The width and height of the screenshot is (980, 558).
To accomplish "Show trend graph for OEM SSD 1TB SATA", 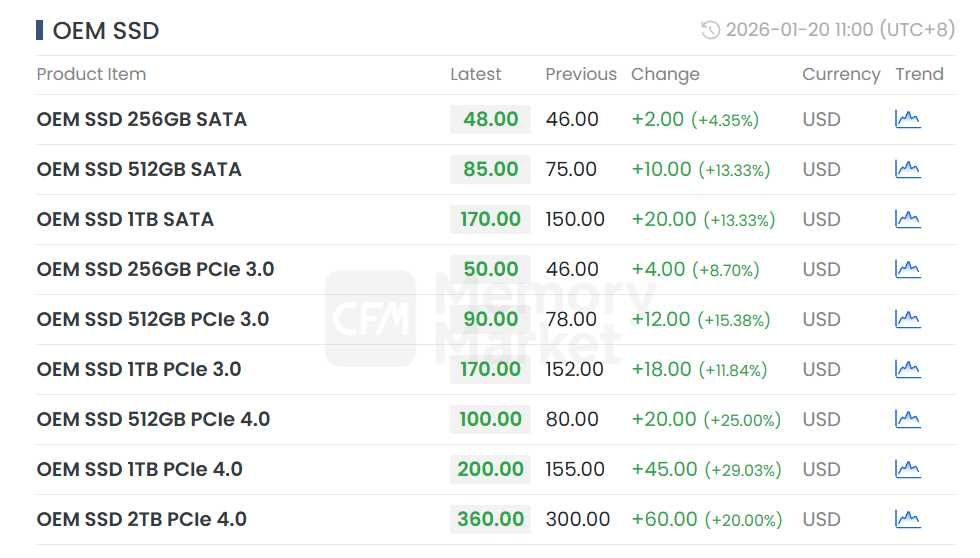I will (907, 219).
